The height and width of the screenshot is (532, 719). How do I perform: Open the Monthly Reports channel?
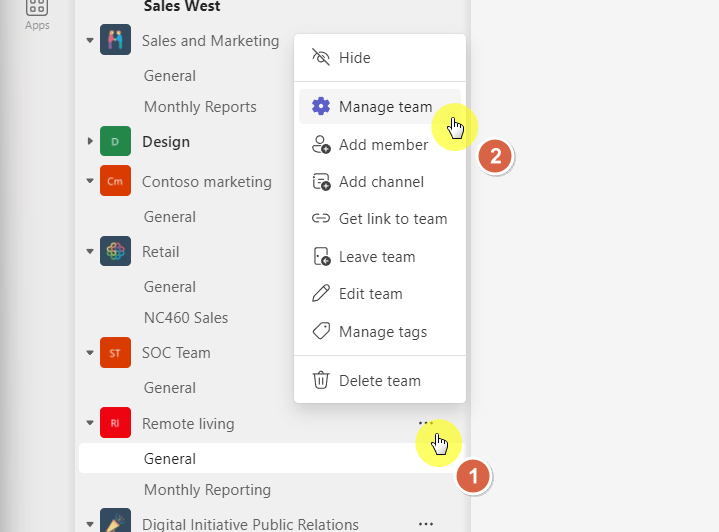point(200,107)
